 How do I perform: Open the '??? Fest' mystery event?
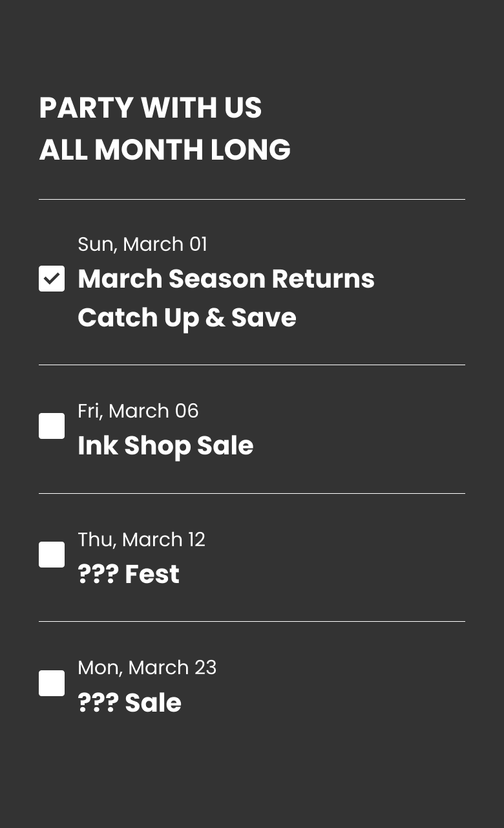pos(129,574)
